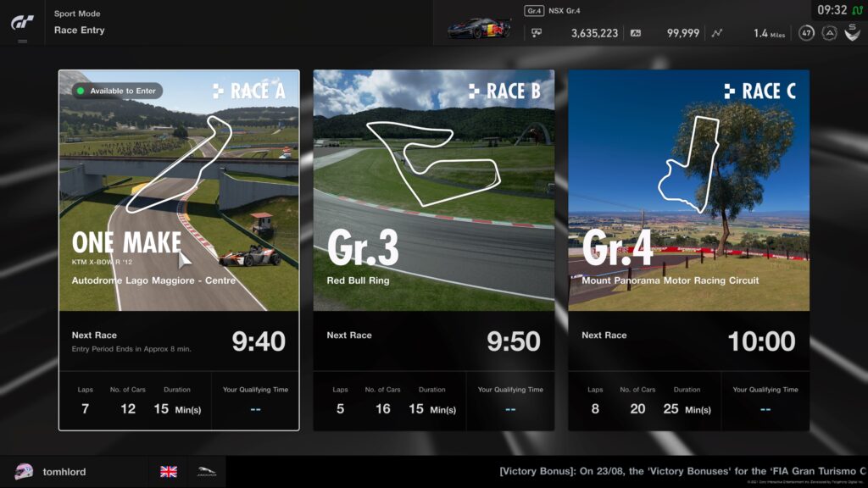Viewport: 868px width, 488px height.
Task: Click the RACE B title label
Action: coord(505,91)
